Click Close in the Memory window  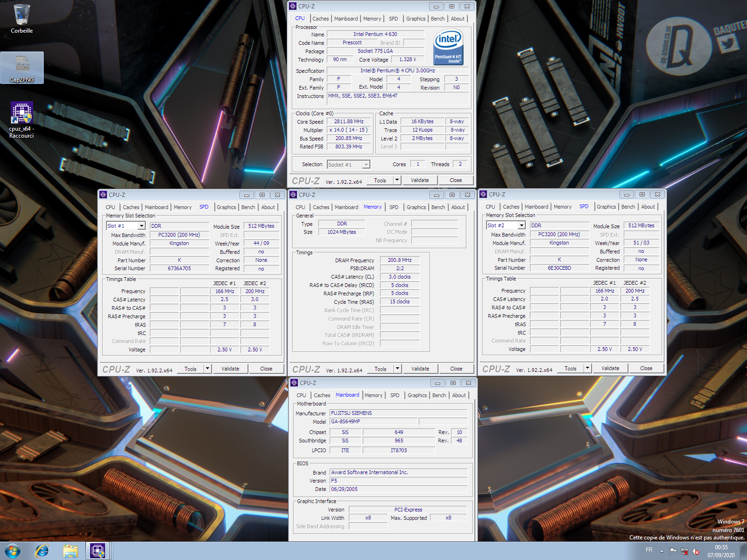click(x=456, y=369)
